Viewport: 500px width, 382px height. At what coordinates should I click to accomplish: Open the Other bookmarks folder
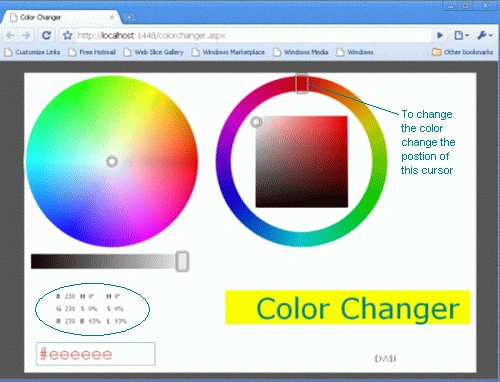click(462, 52)
